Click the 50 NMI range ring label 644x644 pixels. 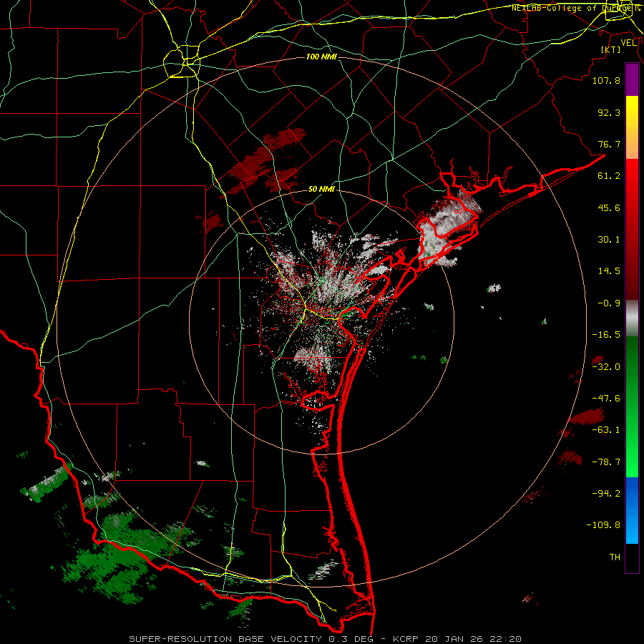[321, 190]
